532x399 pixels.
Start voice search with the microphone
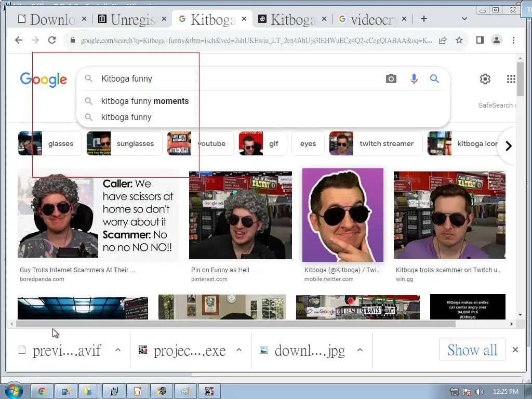point(414,79)
